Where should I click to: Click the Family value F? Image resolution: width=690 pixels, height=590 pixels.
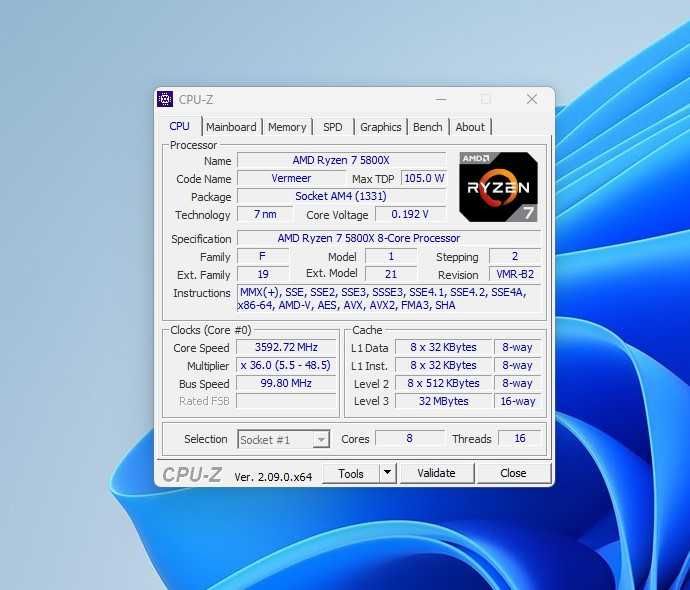pos(263,256)
